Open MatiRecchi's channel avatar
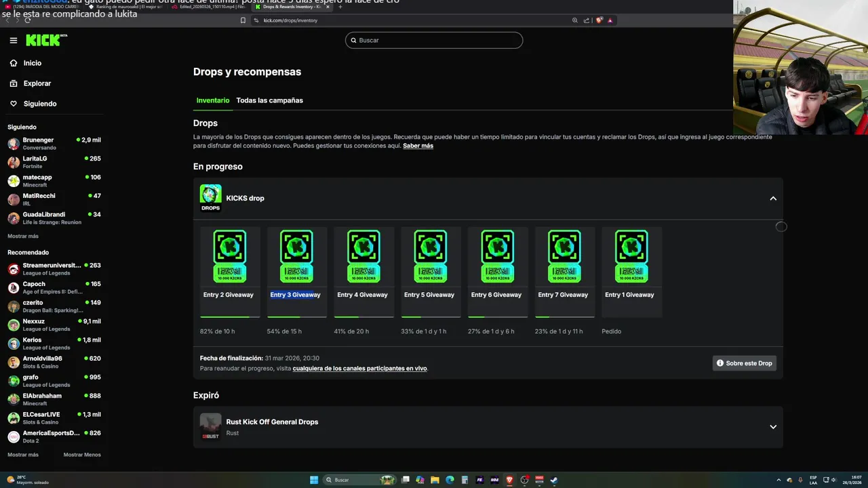 [x=14, y=199]
